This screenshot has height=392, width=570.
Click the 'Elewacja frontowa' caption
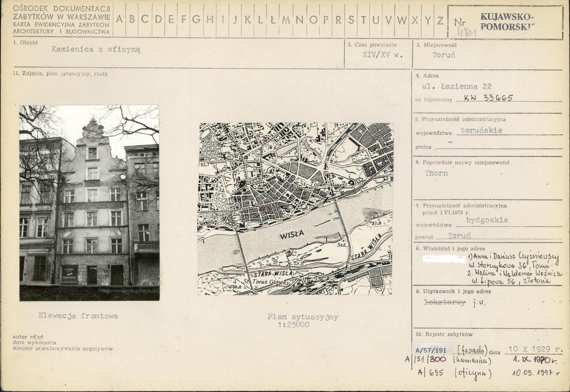(78, 316)
